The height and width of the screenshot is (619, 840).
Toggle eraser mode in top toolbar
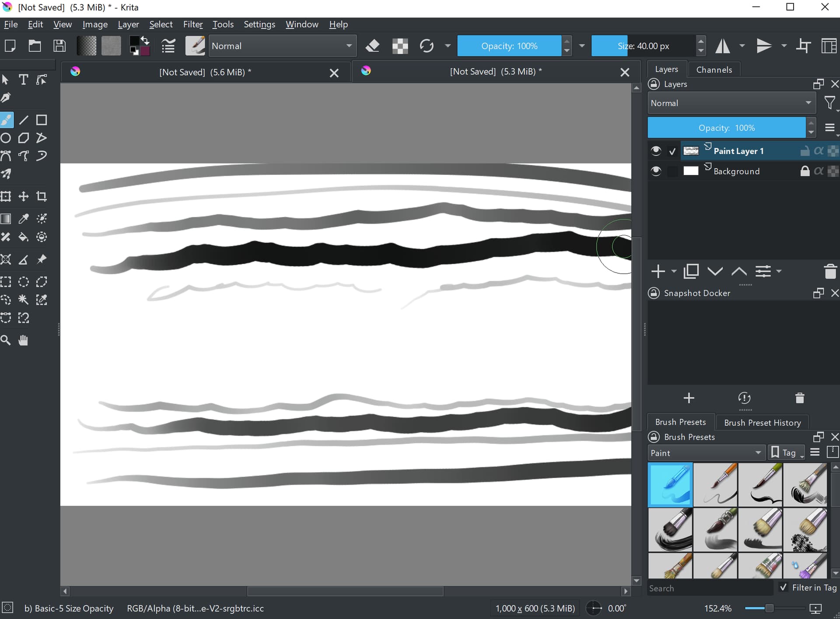372,46
